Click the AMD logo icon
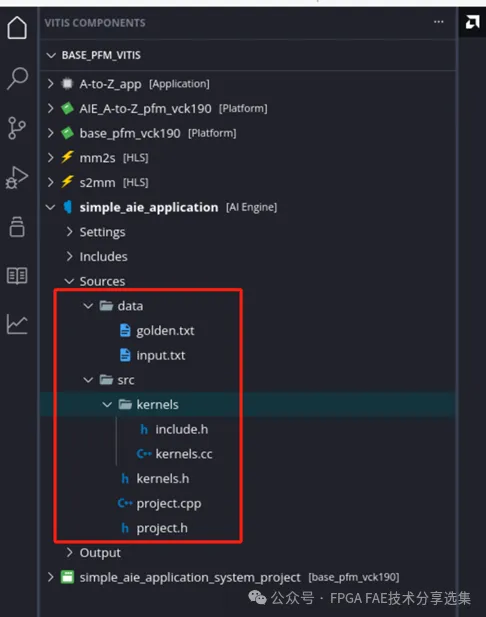 coord(472,22)
